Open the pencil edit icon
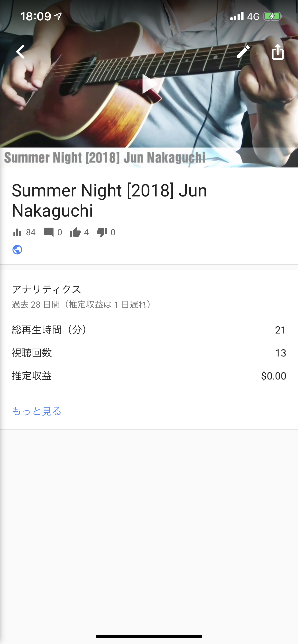 click(243, 52)
